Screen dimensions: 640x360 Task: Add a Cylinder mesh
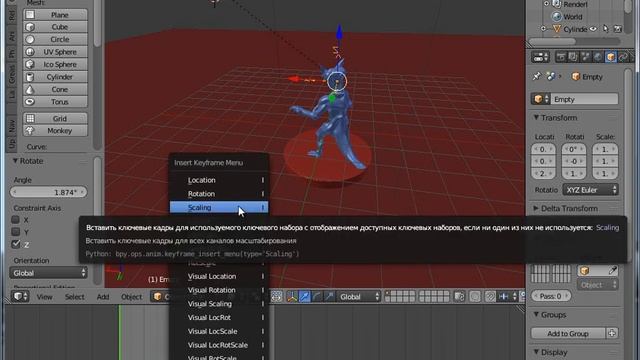(55, 77)
